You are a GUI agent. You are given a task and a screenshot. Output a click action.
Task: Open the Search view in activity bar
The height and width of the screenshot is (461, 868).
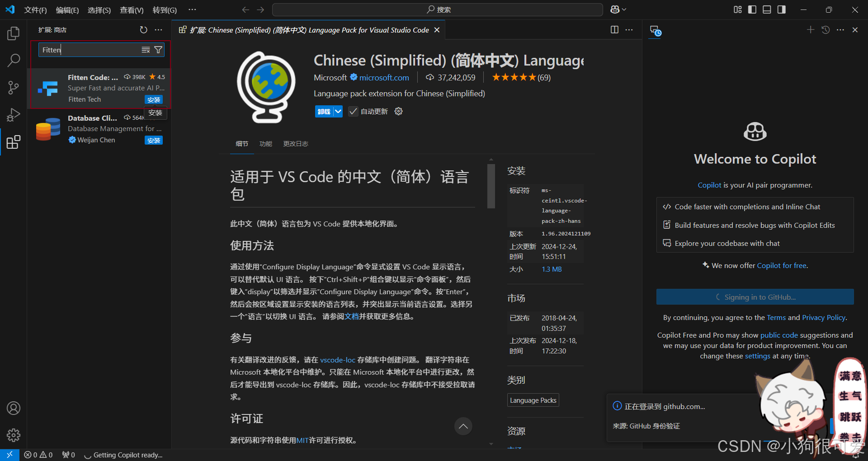(x=14, y=60)
